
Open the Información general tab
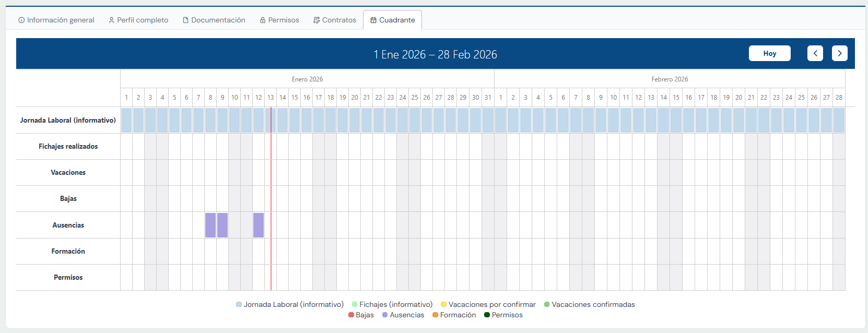coord(56,20)
